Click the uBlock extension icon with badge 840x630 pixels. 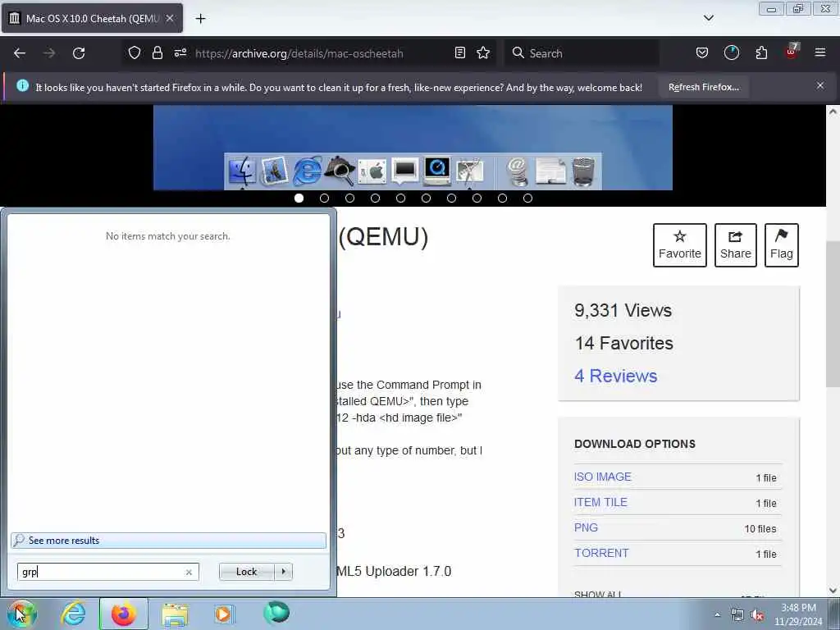coord(792,52)
